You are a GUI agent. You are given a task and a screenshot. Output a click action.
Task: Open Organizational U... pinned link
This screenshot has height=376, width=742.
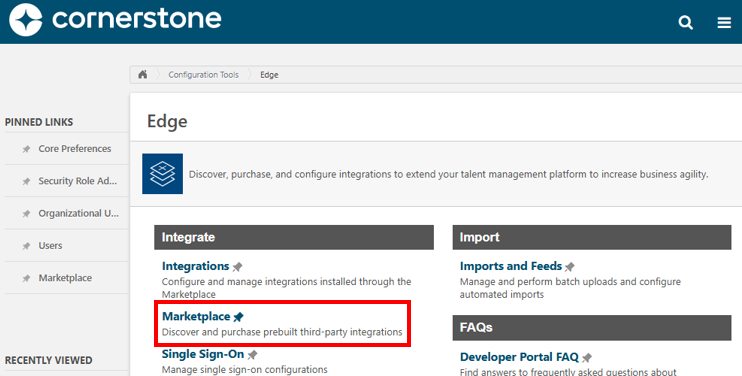click(x=79, y=213)
